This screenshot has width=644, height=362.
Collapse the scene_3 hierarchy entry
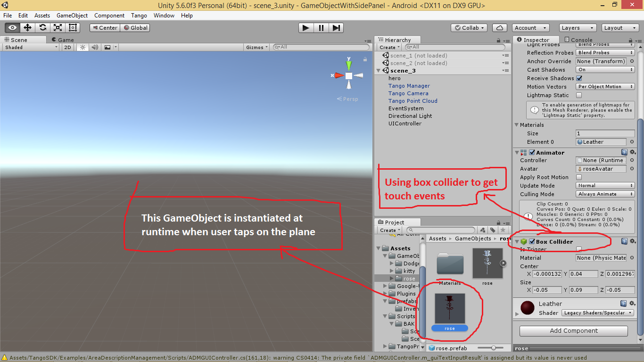pos(379,71)
